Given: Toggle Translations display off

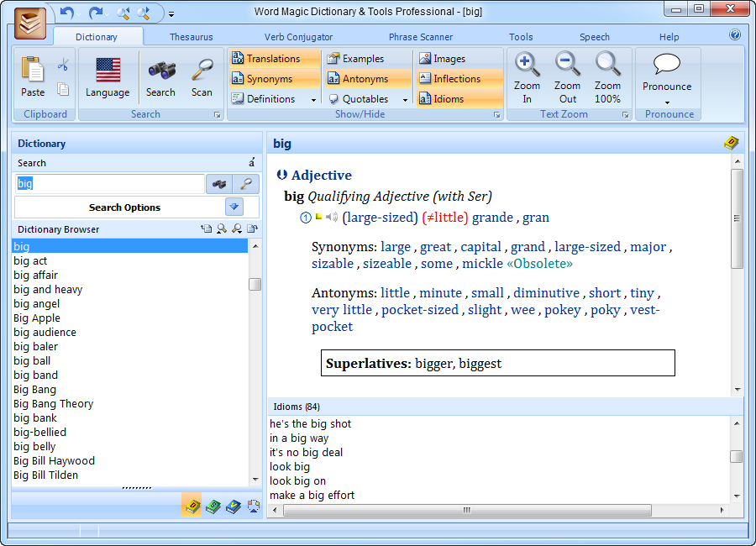Looking at the screenshot, I should coord(273,59).
